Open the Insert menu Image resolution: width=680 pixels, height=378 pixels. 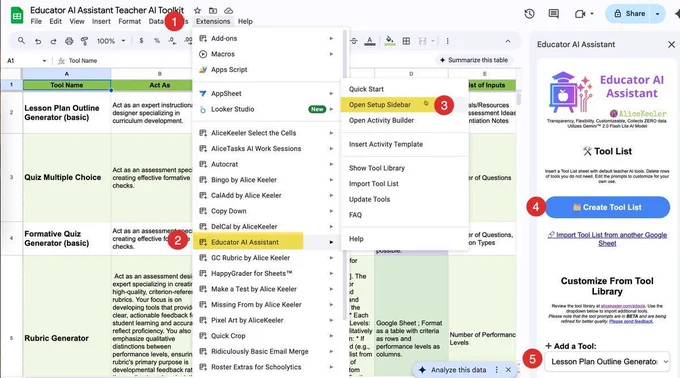(x=101, y=21)
